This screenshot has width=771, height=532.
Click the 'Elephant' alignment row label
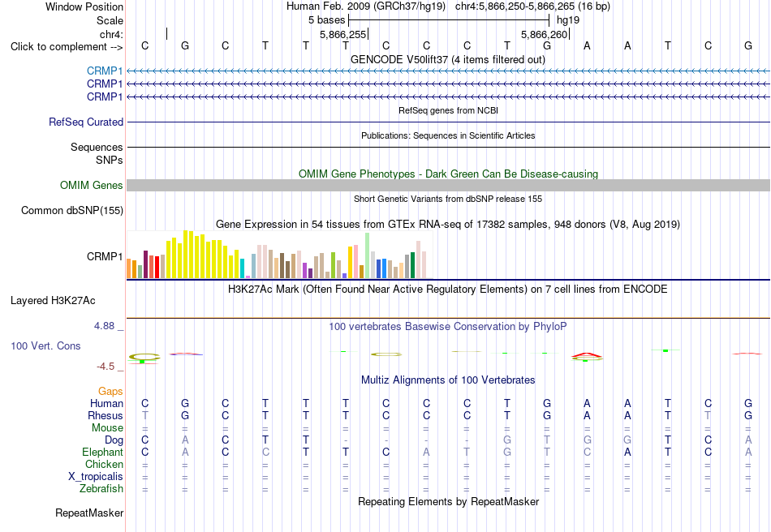(102, 452)
